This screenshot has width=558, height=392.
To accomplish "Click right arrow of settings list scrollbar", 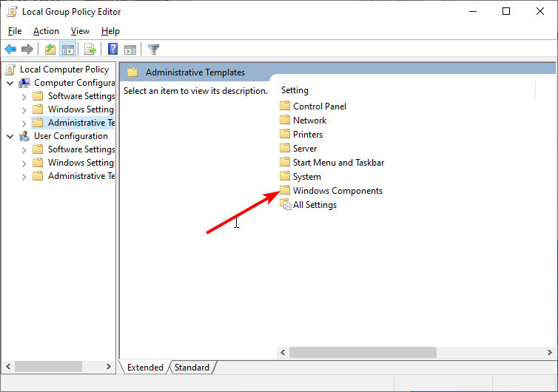I will [x=549, y=352].
